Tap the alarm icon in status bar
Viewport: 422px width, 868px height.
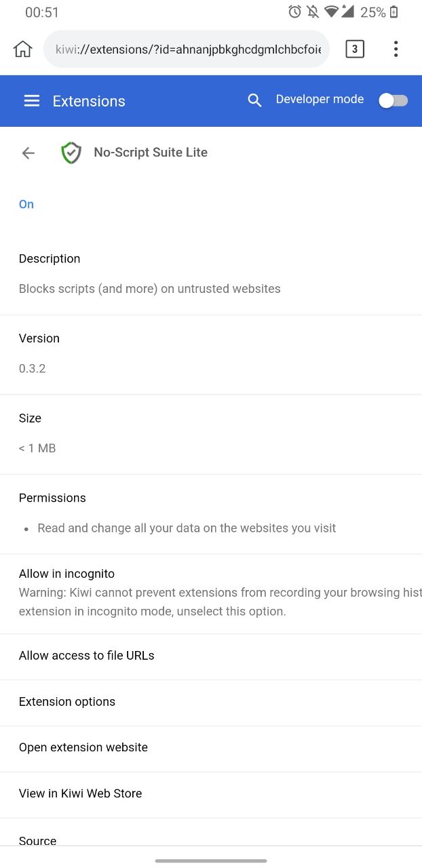(x=294, y=12)
